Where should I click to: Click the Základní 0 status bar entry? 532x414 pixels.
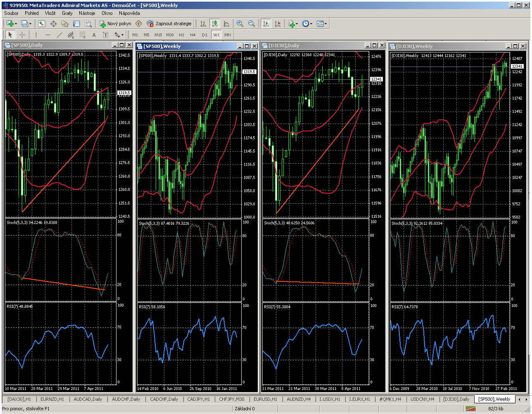tap(245, 409)
